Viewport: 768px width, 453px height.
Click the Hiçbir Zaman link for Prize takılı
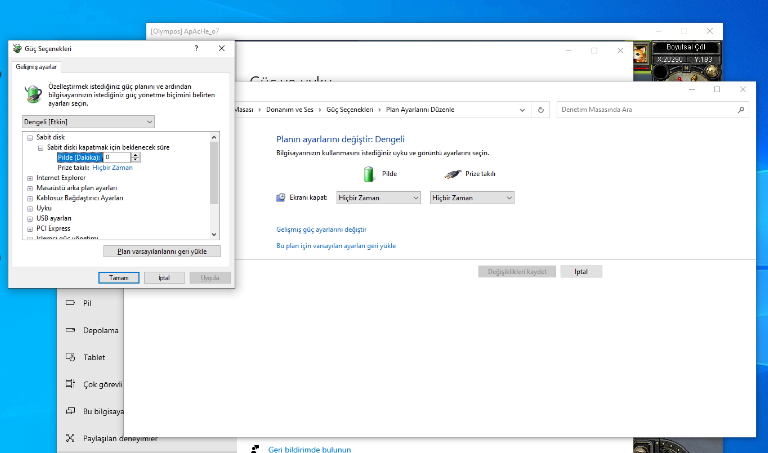(x=113, y=167)
